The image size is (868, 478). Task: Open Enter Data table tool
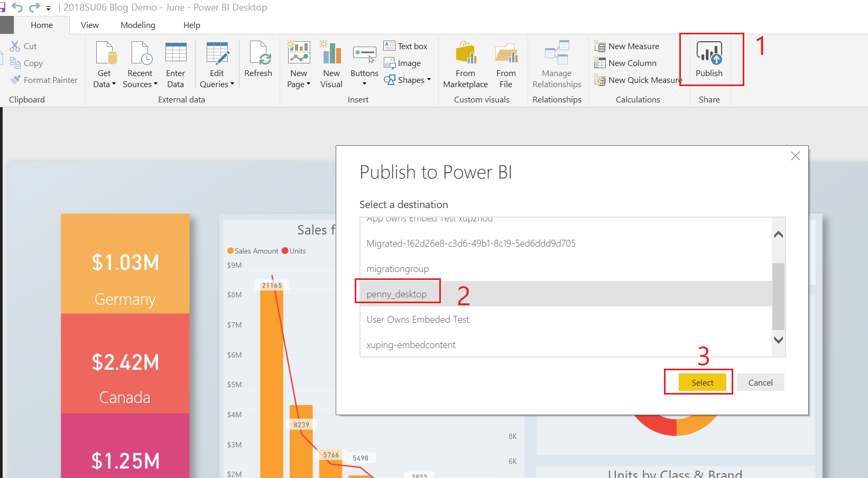click(176, 53)
